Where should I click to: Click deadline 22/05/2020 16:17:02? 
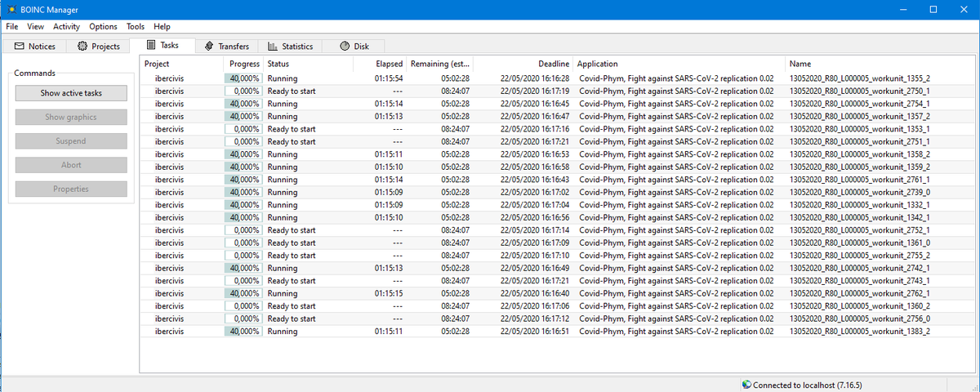[534, 193]
